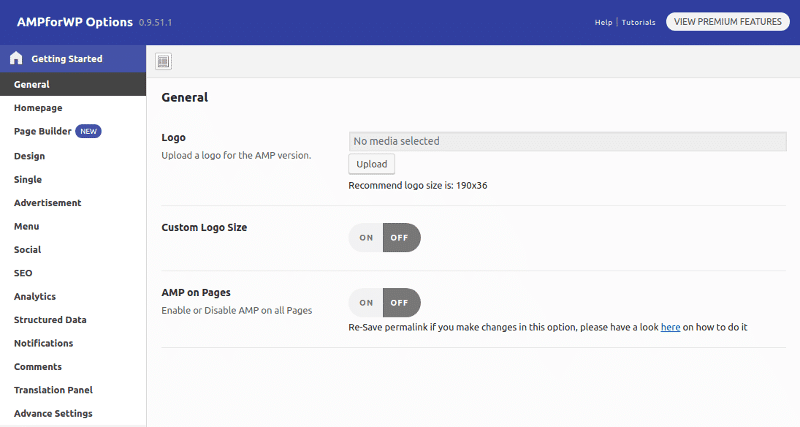The height and width of the screenshot is (427, 800).
Task: Click the Upload logo button
Action: [371, 164]
